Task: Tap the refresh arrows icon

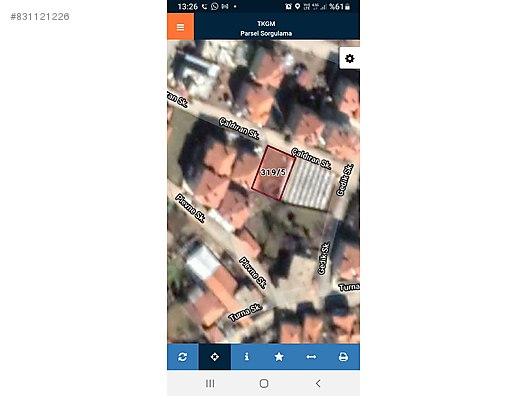Action: click(183, 357)
